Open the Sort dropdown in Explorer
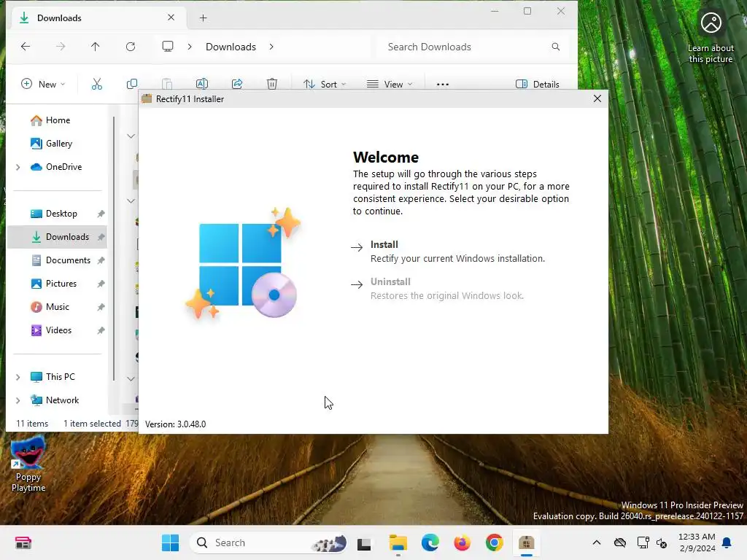The image size is (747, 560). point(325,85)
